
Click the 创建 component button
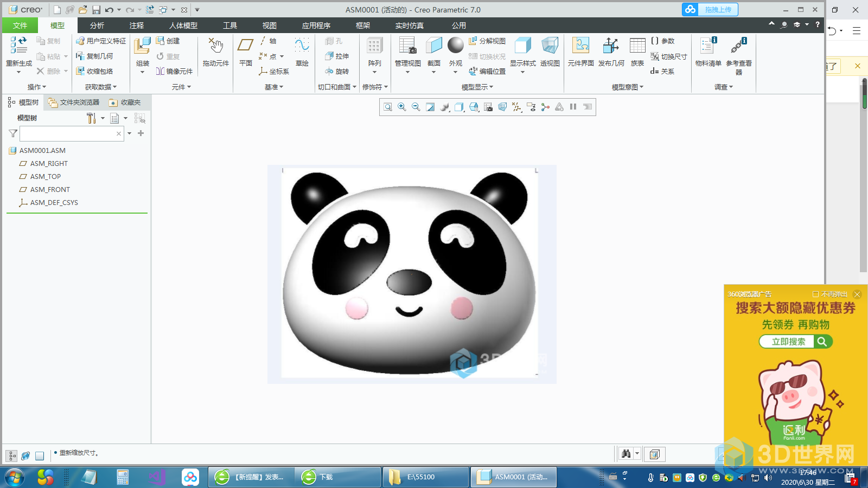168,41
